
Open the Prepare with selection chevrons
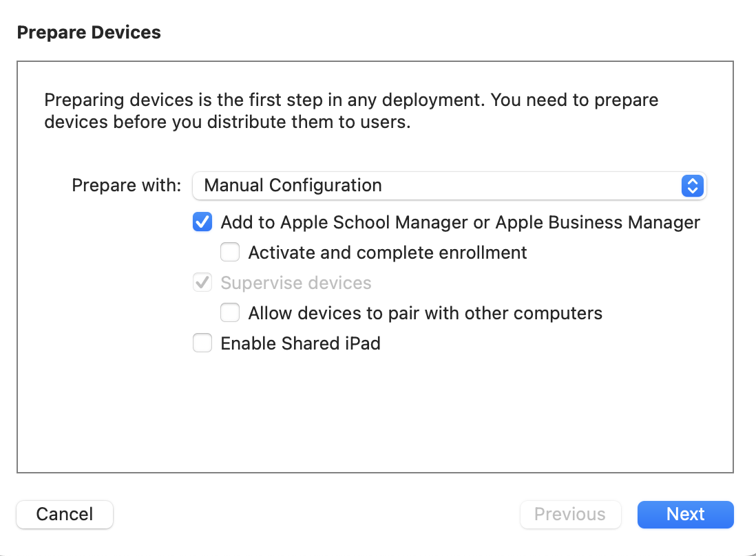pos(692,186)
